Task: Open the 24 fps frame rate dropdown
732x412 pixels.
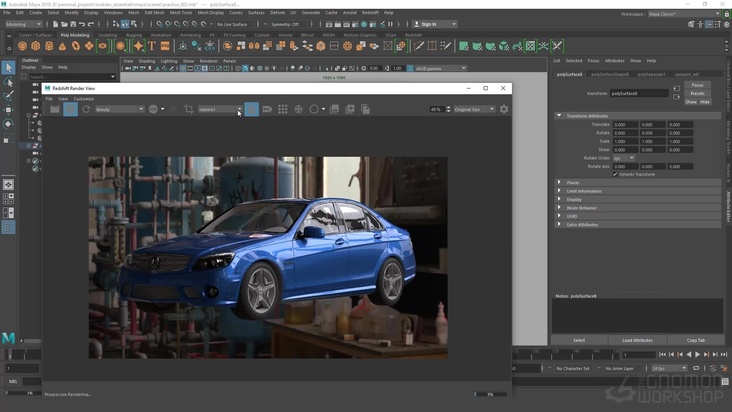Action: coord(669,368)
